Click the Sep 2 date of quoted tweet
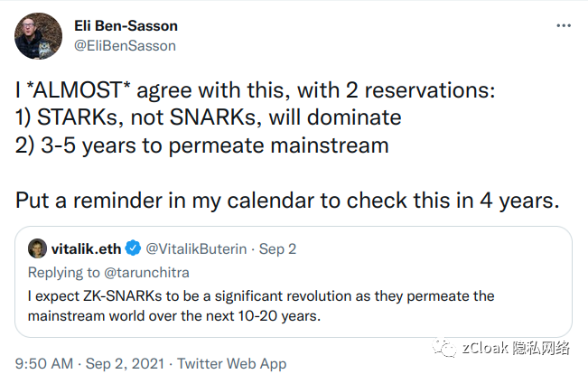This screenshot has width=588, height=374. pyautogui.click(x=277, y=249)
